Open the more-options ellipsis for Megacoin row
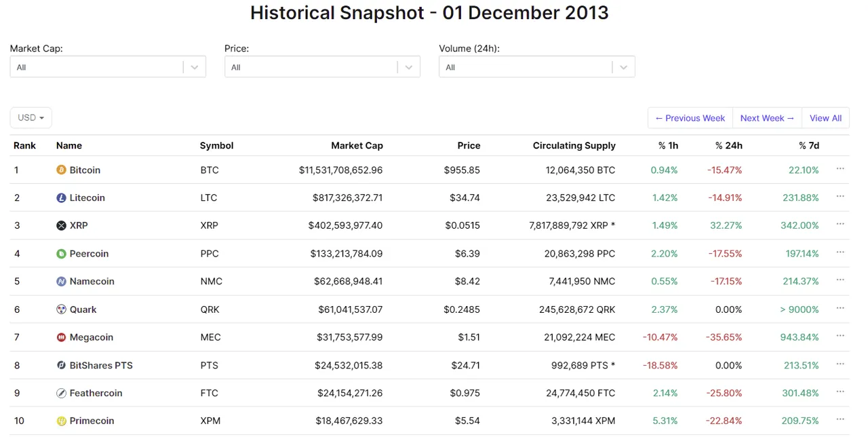Viewport: 868px width, 437px height. click(840, 336)
